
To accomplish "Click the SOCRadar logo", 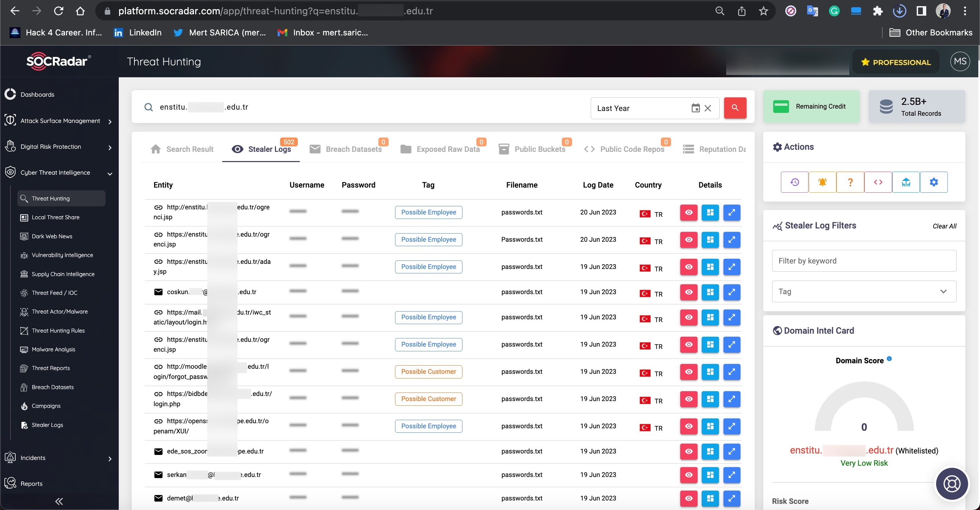I will pyautogui.click(x=59, y=61).
